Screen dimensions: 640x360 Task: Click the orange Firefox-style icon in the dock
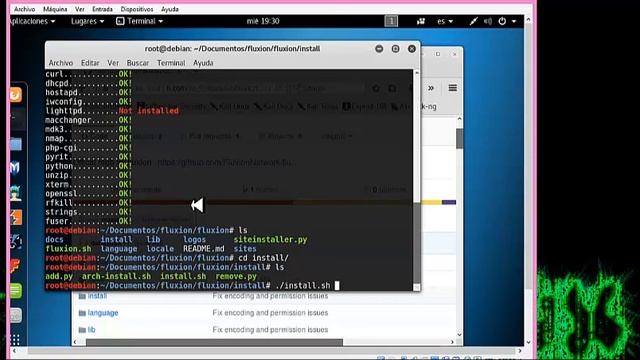click(x=16, y=95)
